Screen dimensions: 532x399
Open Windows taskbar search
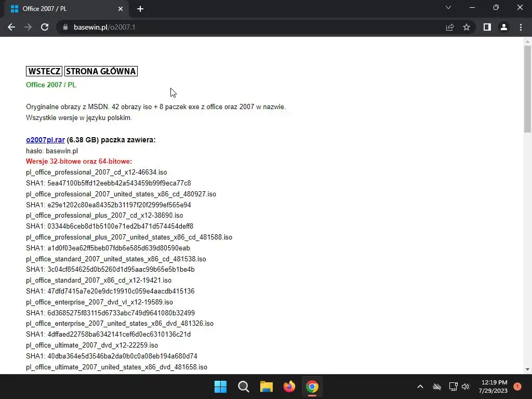243,387
